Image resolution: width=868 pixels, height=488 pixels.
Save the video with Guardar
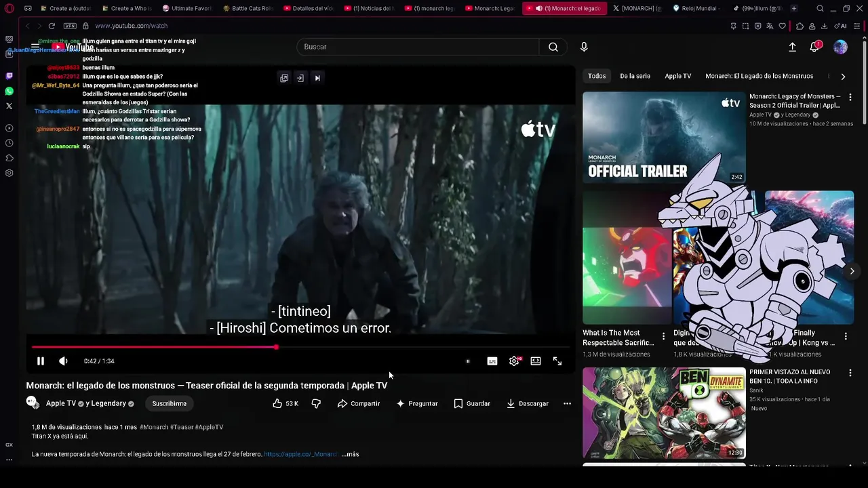472,403
